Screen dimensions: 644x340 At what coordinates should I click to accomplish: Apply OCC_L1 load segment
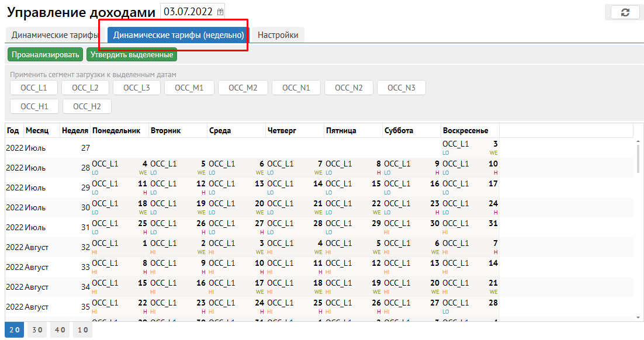click(33, 88)
